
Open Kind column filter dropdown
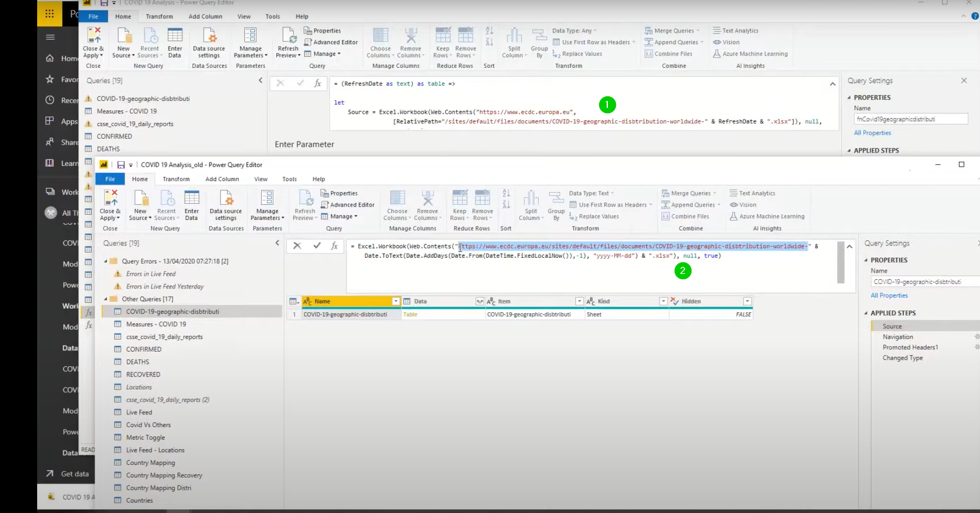pos(663,301)
